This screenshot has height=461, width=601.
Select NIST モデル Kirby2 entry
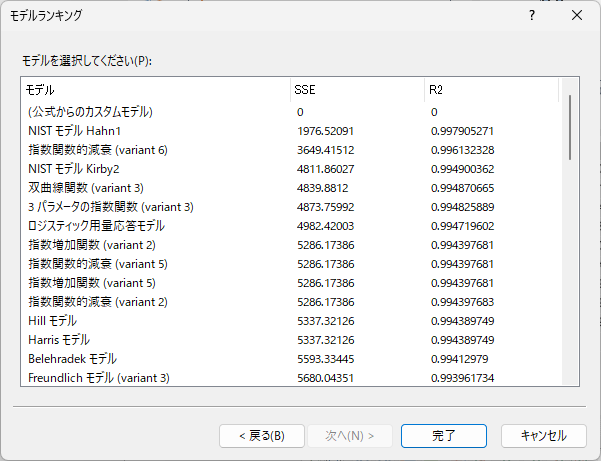tap(74, 169)
